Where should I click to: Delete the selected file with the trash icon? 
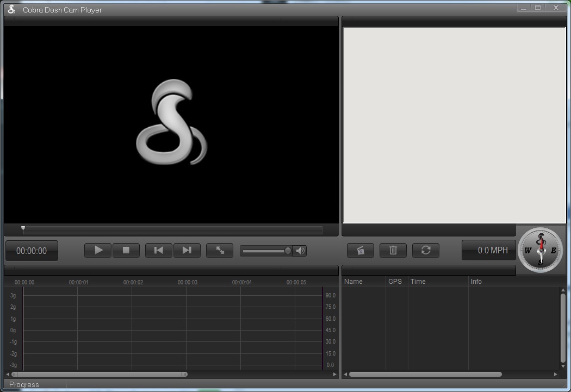point(393,250)
